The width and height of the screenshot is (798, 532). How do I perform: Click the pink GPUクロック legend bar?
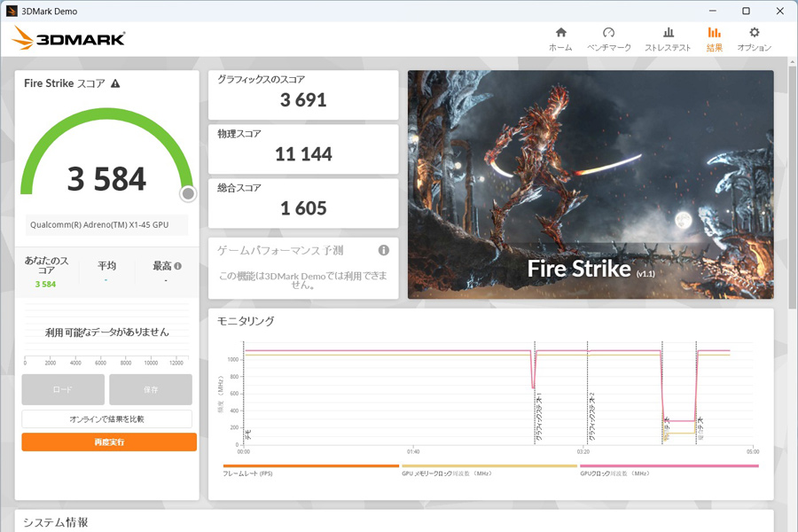click(669, 465)
